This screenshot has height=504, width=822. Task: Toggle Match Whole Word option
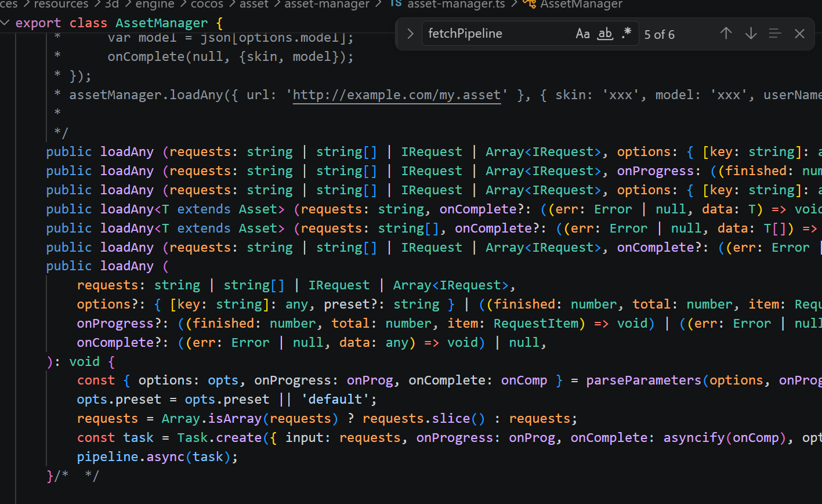pos(605,34)
